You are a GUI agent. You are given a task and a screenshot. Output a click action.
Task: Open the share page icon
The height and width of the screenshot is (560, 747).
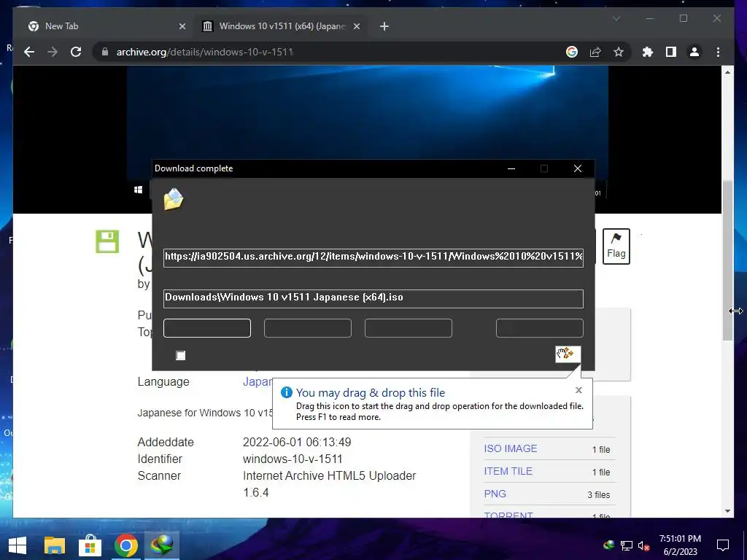[x=595, y=52]
